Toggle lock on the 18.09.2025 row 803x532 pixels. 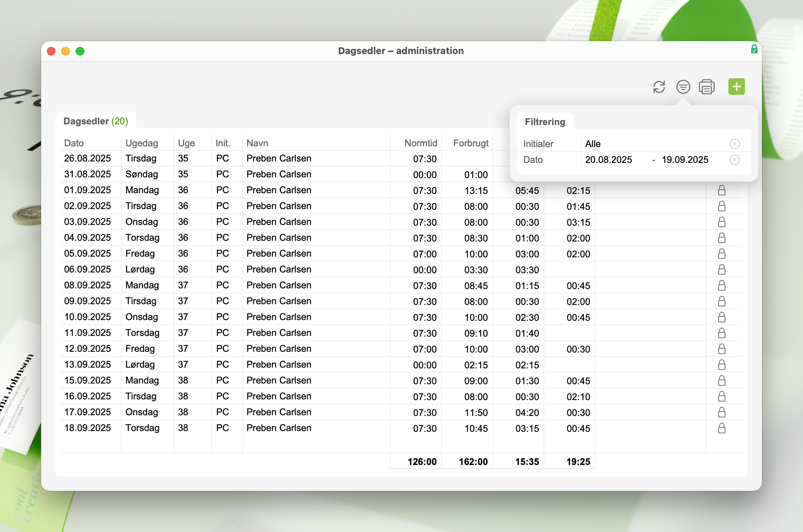(722, 428)
